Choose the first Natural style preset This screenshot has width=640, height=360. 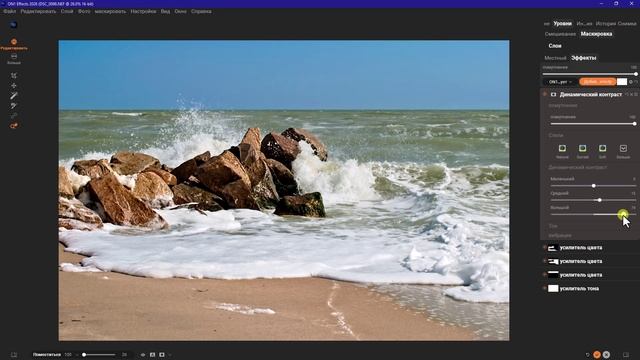coord(562,148)
